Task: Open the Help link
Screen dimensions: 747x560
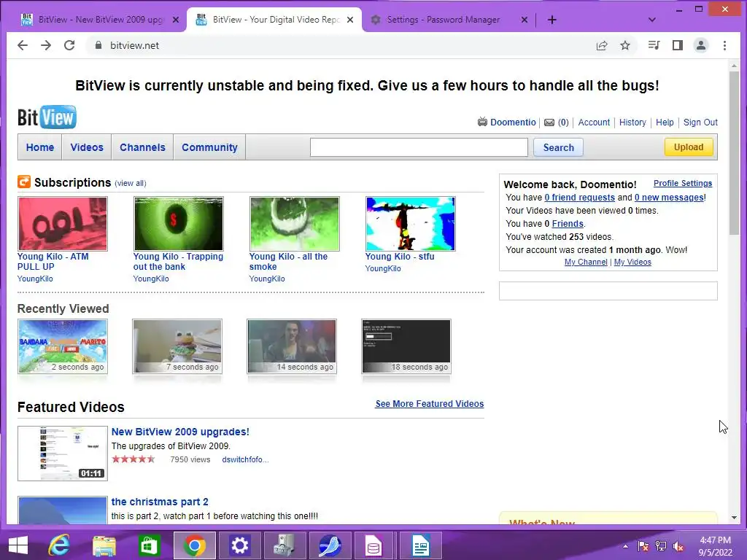Action: [x=665, y=122]
